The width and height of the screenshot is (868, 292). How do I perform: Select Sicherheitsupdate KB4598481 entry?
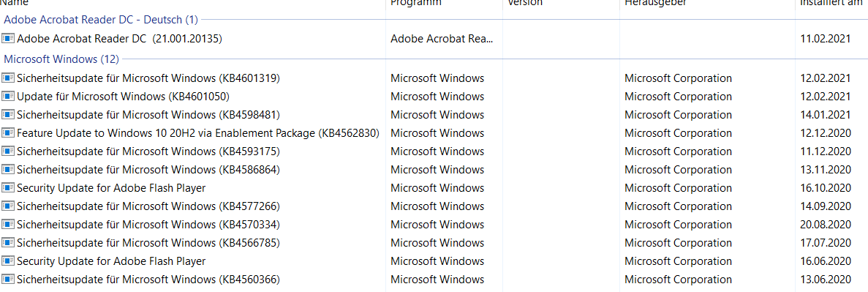[148, 115]
